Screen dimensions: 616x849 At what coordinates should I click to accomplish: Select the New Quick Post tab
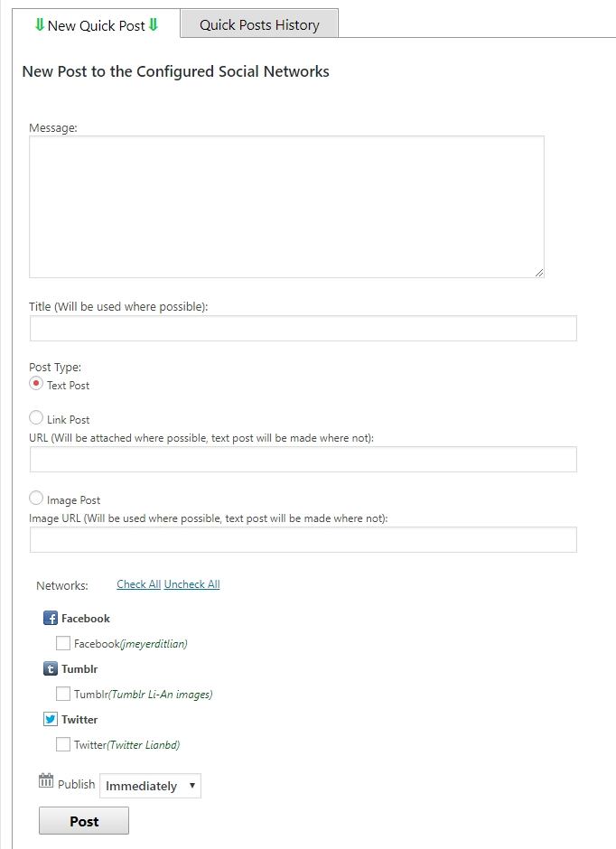pyautogui.click(x=97, y=24)
